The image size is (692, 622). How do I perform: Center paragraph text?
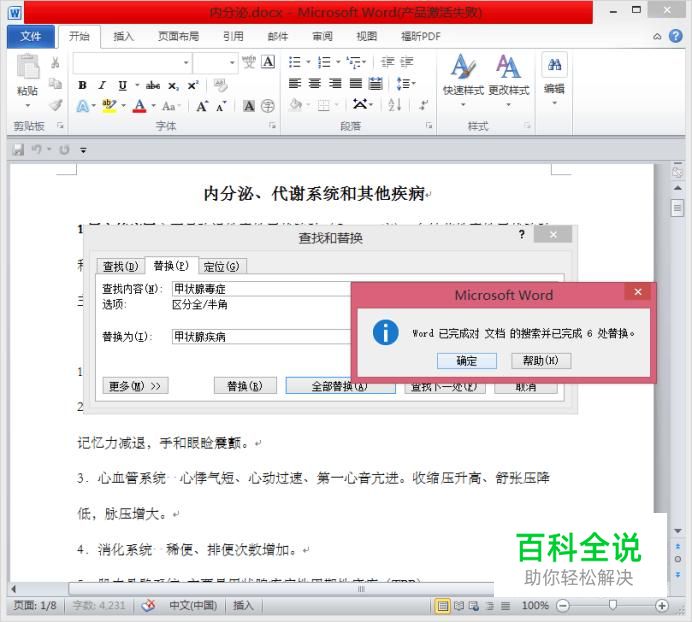tap(315, 83)
